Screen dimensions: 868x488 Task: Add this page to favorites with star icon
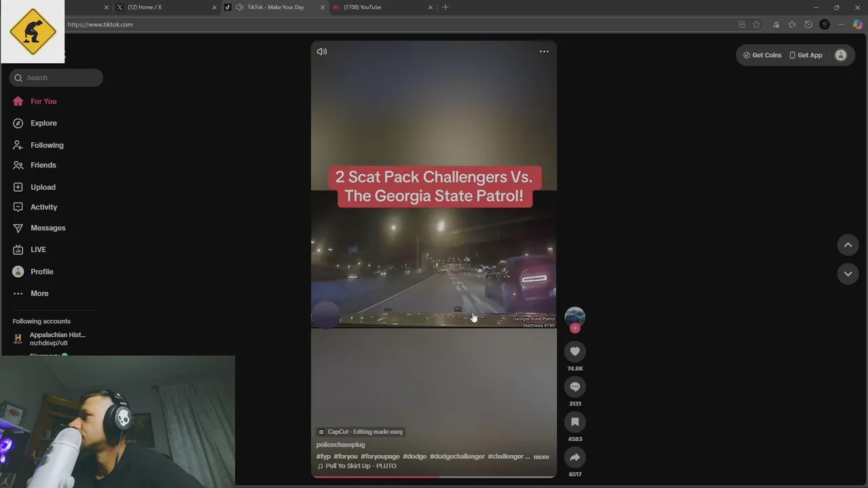(x=757, y=24)
